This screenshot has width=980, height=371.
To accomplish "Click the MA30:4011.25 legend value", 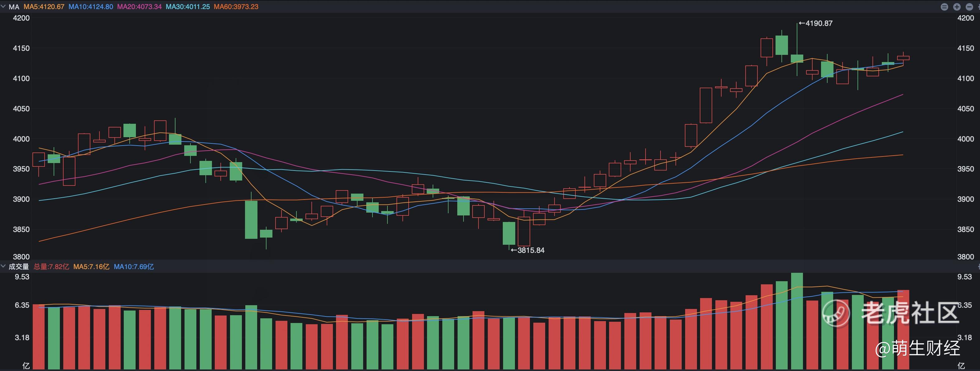I will (x=188, y=7).
